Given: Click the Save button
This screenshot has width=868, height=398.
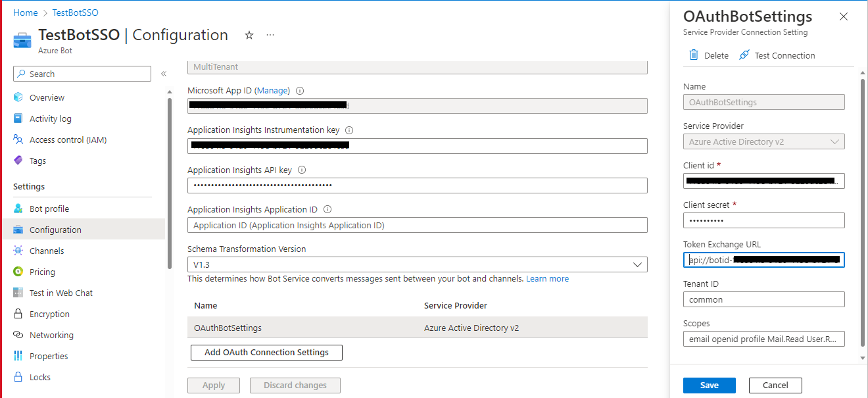Looking at the screenshot, I should click(710, 385).
